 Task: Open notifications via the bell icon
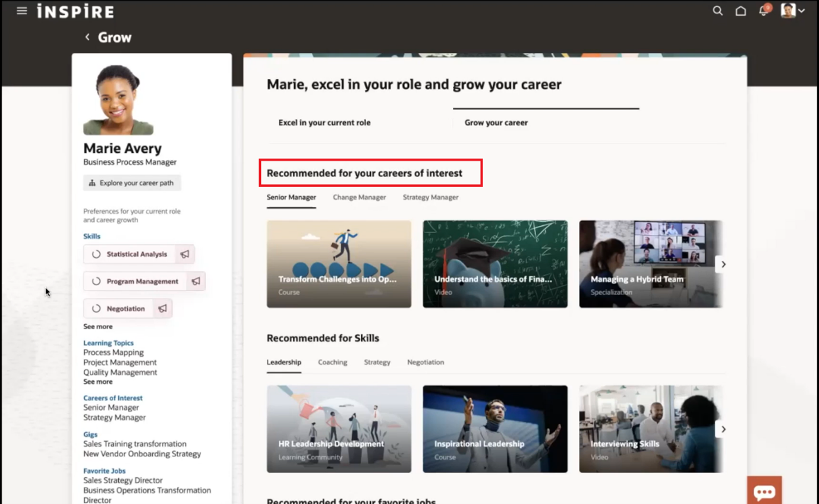763,11
